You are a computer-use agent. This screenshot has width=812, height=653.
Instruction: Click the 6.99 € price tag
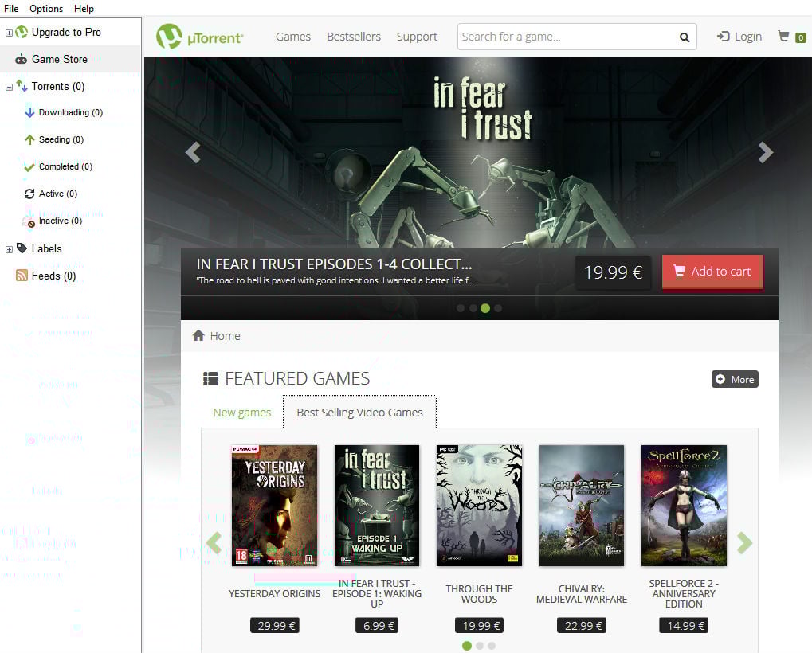point(378,626)
